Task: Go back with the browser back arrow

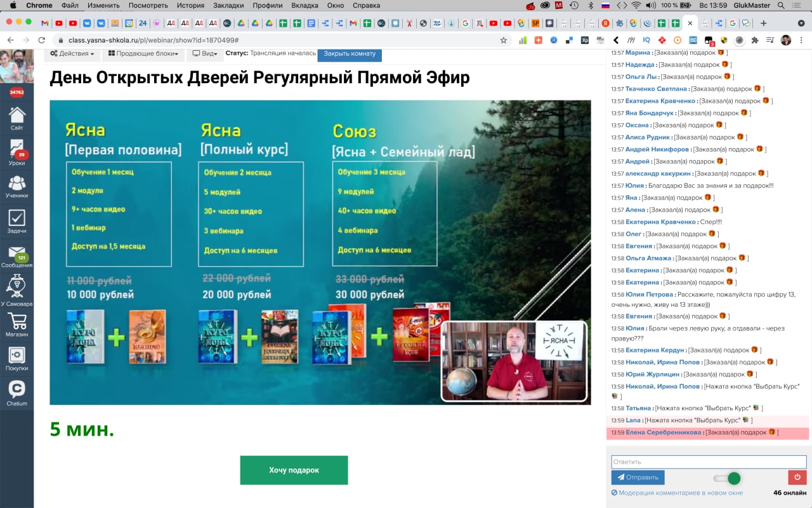Action: coord(11,39)
